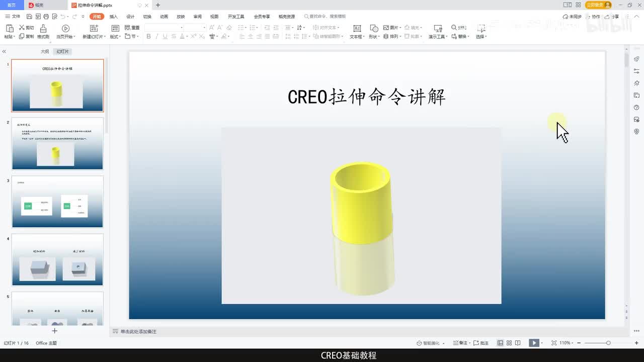Switch to the Review (审阅) tab
This screenshot has width=644, height=362.
(197, 17)
